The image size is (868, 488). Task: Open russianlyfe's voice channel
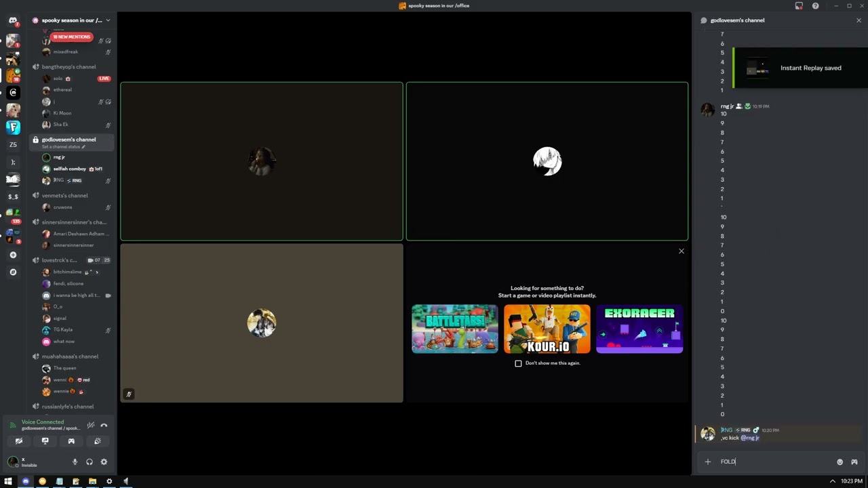[68, 407]
